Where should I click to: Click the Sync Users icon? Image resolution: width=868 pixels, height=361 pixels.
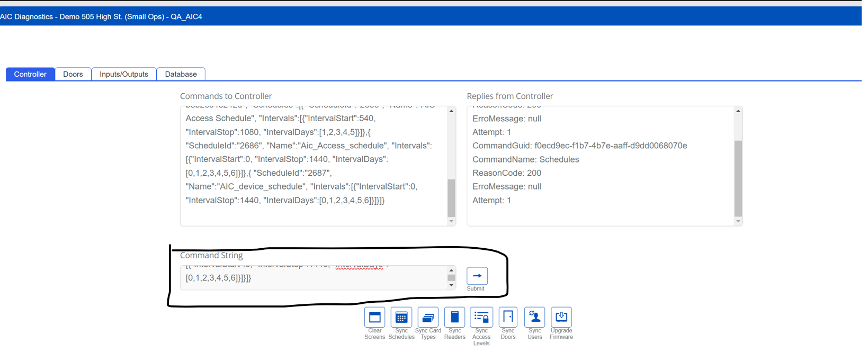[534, 318]
